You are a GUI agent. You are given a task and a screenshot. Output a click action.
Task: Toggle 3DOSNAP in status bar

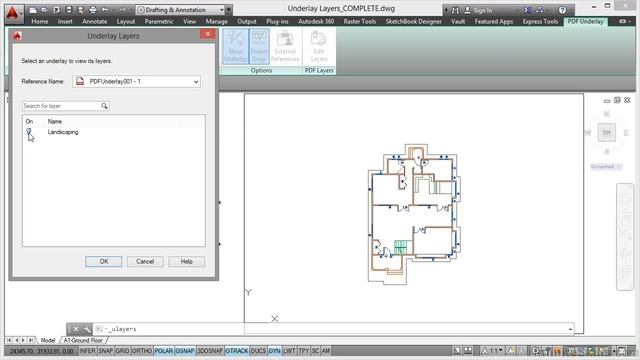(210, 351)
